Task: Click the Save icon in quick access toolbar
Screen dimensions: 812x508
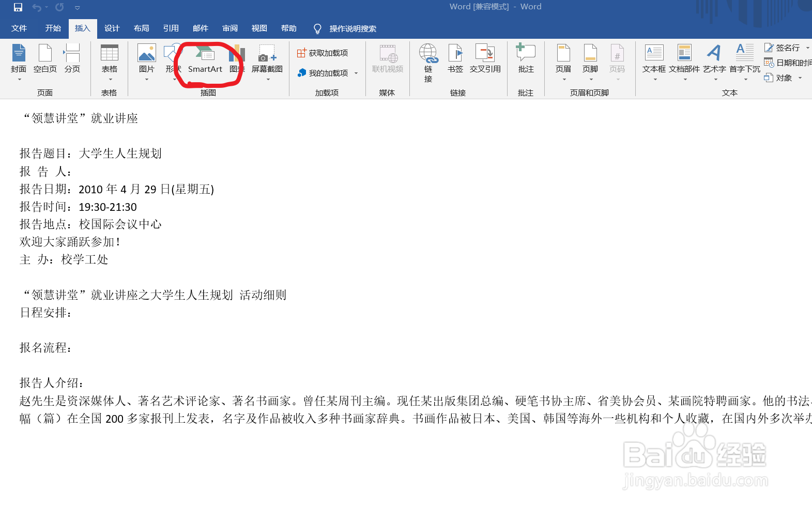Action: point(18,7)
